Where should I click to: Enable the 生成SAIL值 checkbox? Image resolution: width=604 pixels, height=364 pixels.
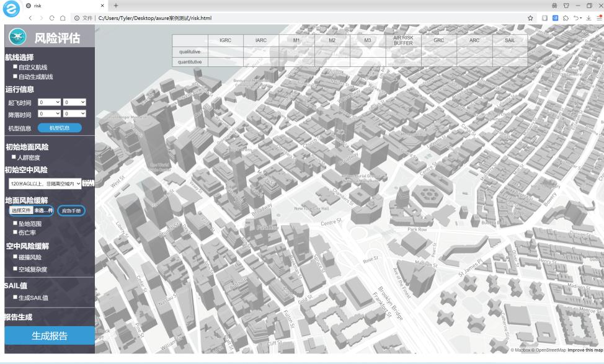click(x=16, y=297)
